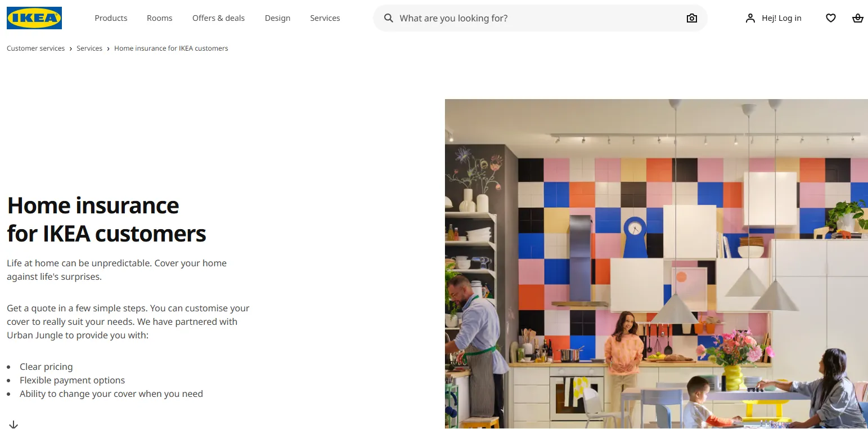Go to Services breadcrumb link

coord(89,48)
